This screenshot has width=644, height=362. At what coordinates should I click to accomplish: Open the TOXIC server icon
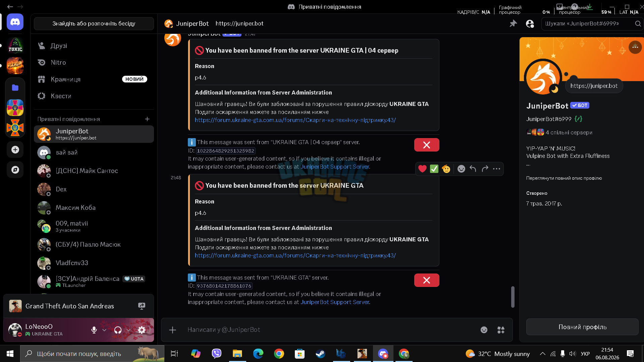15,46
